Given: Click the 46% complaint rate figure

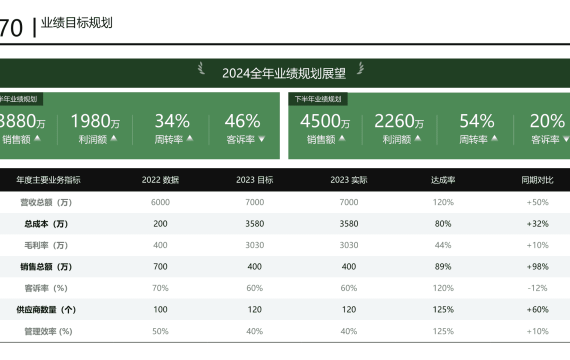Looking at the screenshot, I should tap(242, 121).
